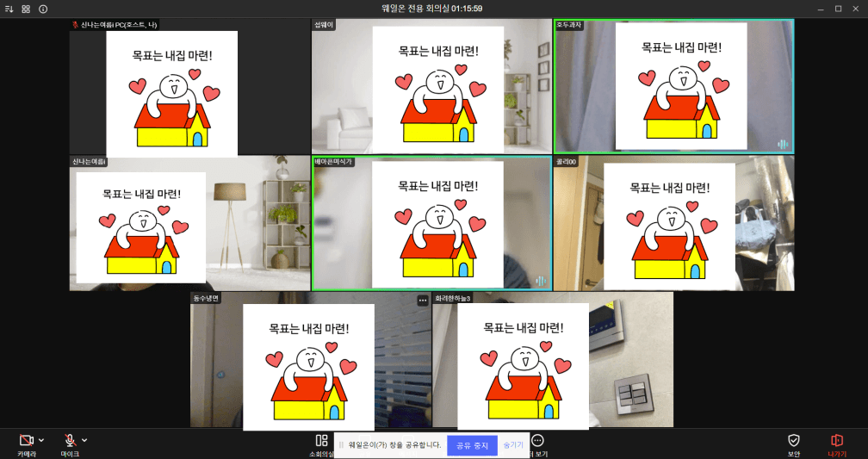Open the participant sort order icon
The height and width of the screenshot is (459, 868).
(x=9, y=9)
